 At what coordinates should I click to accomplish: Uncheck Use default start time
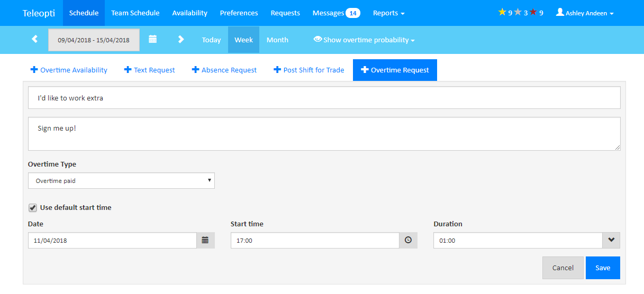click(x=33, y=208)
